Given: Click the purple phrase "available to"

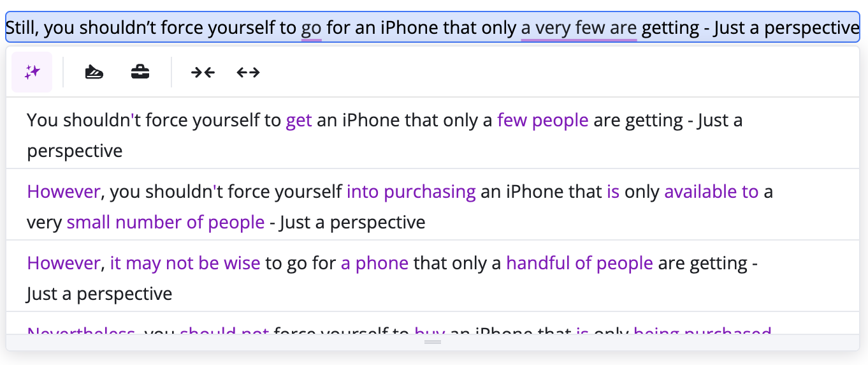Looking at the screenshot, I should click(711, 192).
